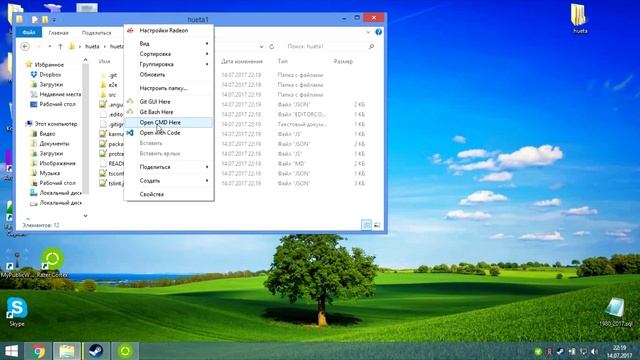Image resolution: width=640 pixels, height=360 pixels.
Task: Select Dropbox in navigation pane
Action: (x=46, y=75)
